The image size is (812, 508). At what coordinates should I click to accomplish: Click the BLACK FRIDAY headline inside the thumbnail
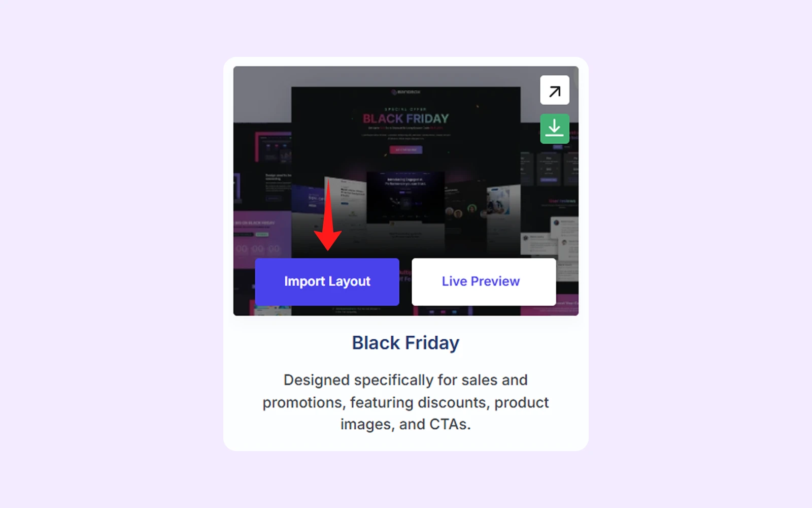pyautogui.click(x=405, y=119)
